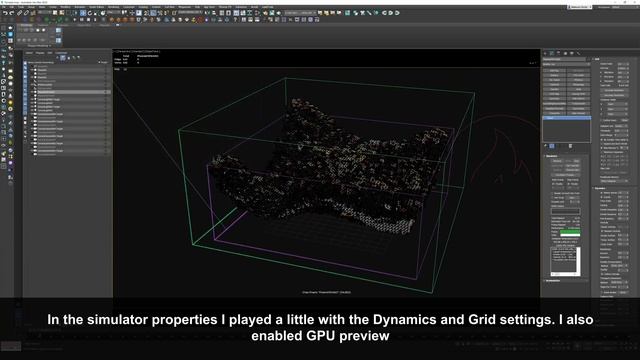Click the Redo arrow in main toolbar
The width and height of the screenshot is (640, 360).
(11, 13)
